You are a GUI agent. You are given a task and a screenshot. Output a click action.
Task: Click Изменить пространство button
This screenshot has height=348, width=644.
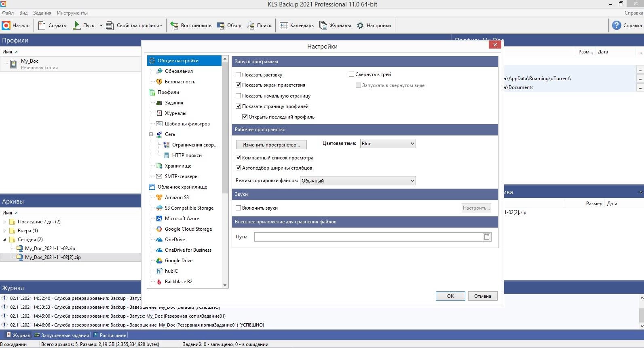click(271, 144)
